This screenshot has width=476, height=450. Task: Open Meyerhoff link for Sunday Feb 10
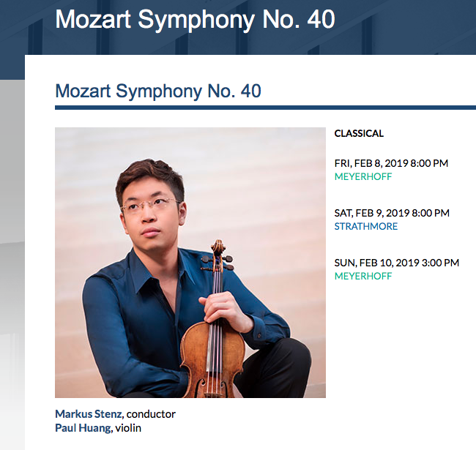click(x=363, y=276)
